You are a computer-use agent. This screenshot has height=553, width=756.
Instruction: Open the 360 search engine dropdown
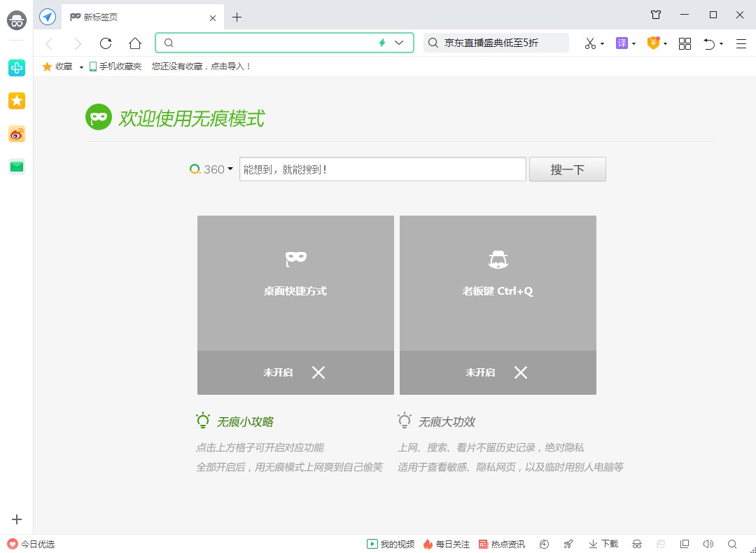210,169
